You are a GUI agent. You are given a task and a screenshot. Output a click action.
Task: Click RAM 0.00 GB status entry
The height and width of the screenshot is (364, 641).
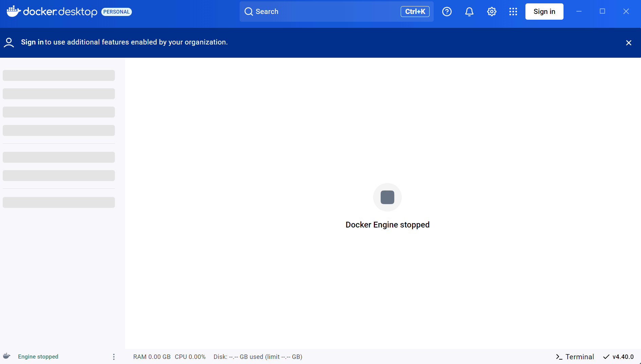coord(152,357)
